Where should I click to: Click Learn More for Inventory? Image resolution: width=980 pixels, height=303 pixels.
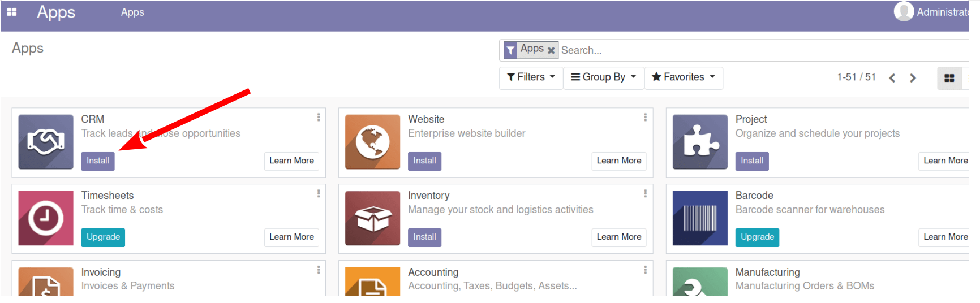tap(619, 237)
